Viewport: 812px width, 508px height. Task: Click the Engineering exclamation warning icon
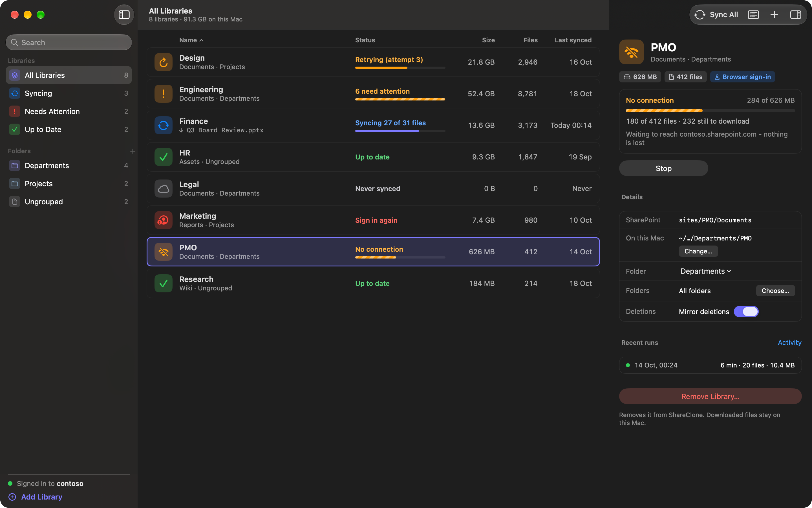click(164, 94)
